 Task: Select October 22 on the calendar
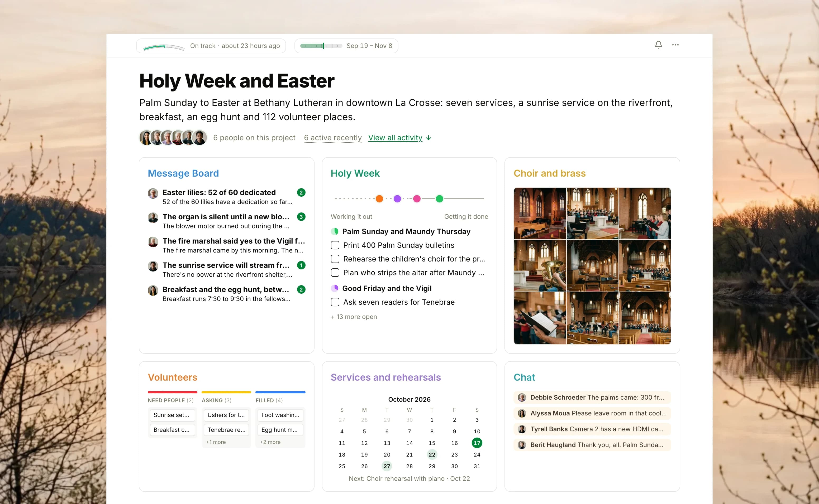click(x=432, y=455)
